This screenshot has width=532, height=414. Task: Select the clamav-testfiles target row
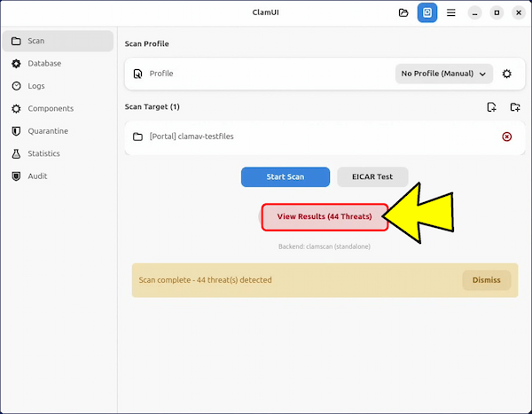[325, 137]
